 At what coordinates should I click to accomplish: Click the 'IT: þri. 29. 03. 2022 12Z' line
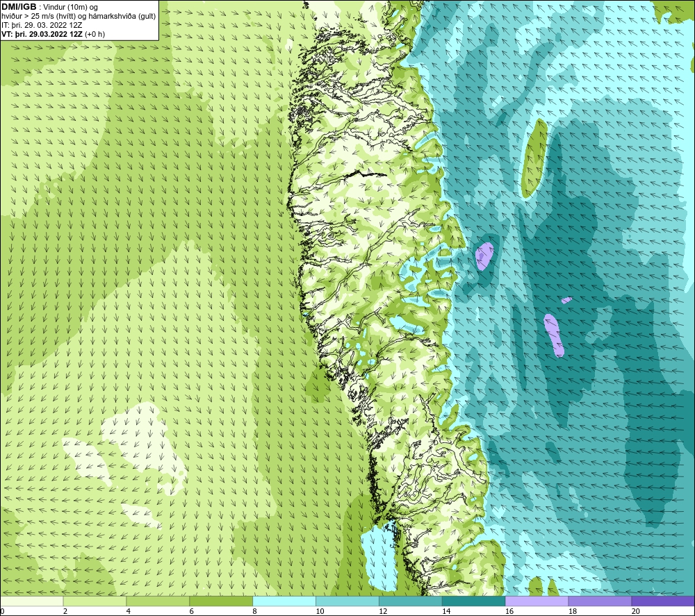42,25
